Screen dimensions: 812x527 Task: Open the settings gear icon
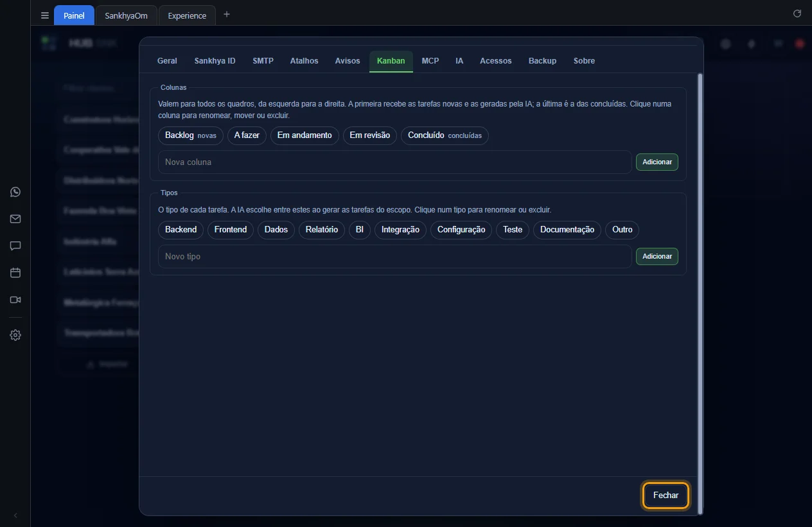[15, 335]
